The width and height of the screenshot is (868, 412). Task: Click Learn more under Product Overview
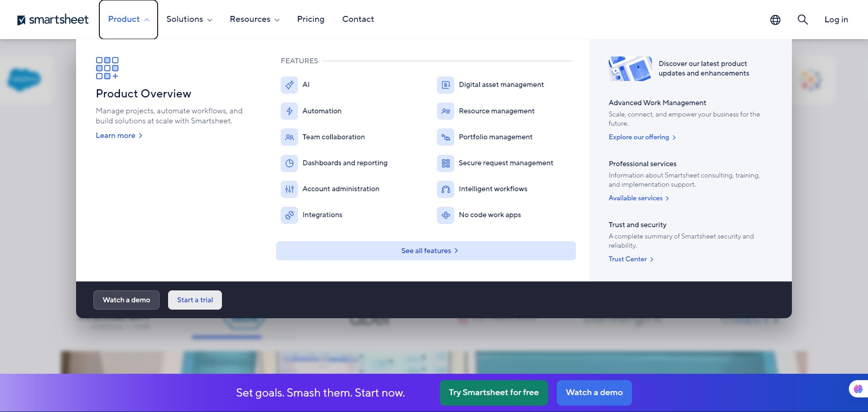point(119,136)
